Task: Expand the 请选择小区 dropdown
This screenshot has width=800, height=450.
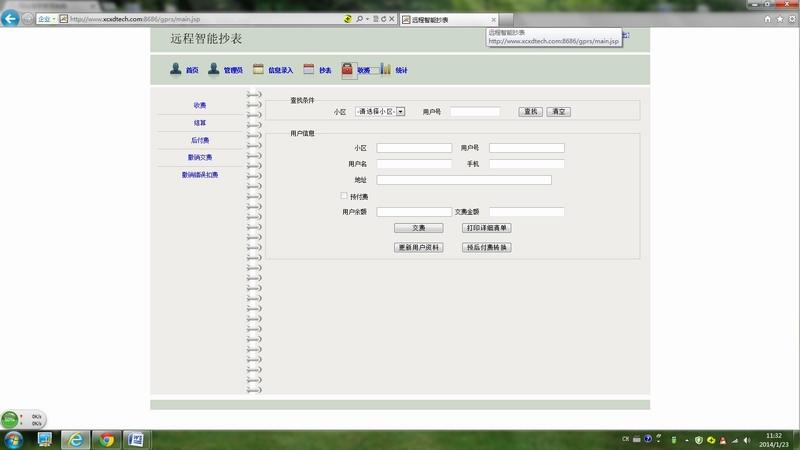Action: [400, 111]
